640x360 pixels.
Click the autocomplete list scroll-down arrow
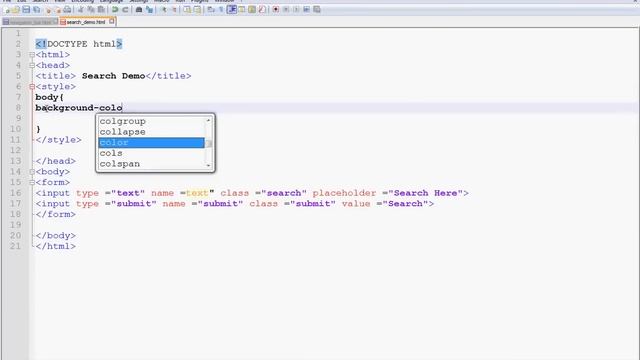209,165
